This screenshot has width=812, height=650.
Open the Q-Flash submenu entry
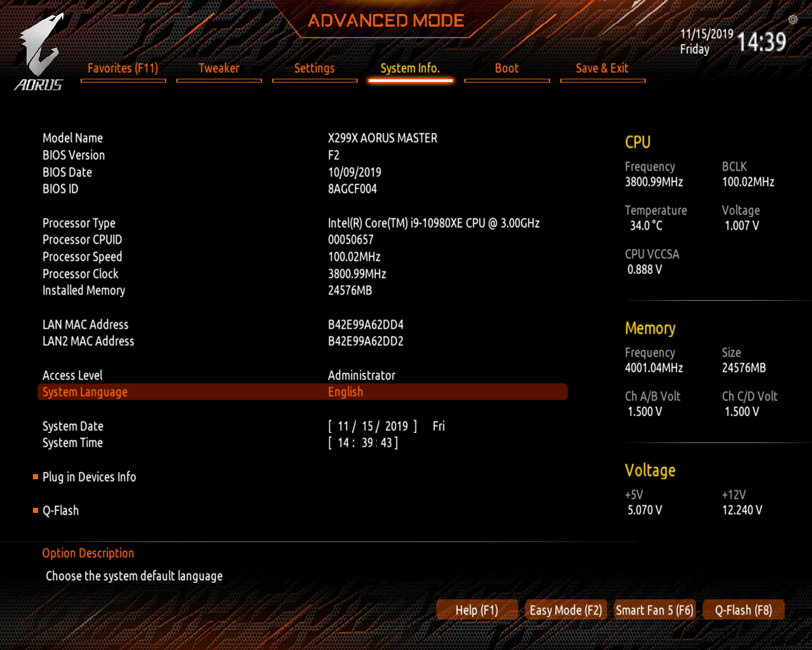tap(61, 510)
